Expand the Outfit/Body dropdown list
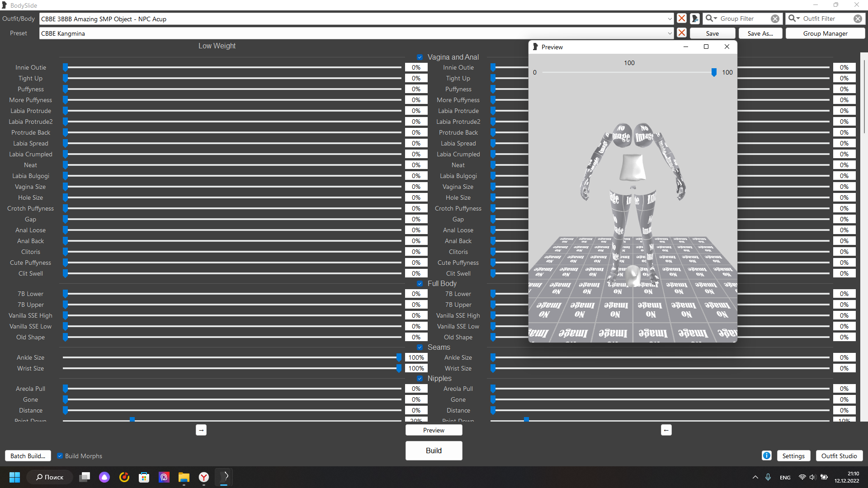Image resolution: width=868 pixels, height=488 pixels. point(670,19)
